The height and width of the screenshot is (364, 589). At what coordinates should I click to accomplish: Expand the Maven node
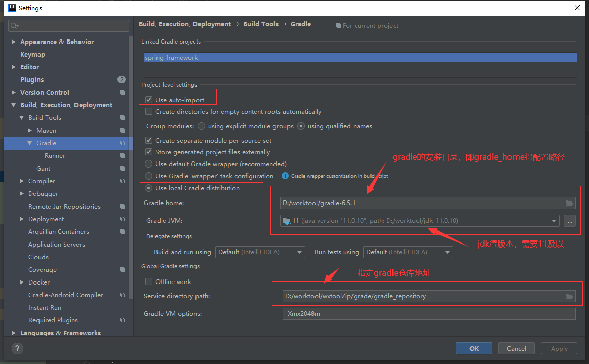point(30,130)
